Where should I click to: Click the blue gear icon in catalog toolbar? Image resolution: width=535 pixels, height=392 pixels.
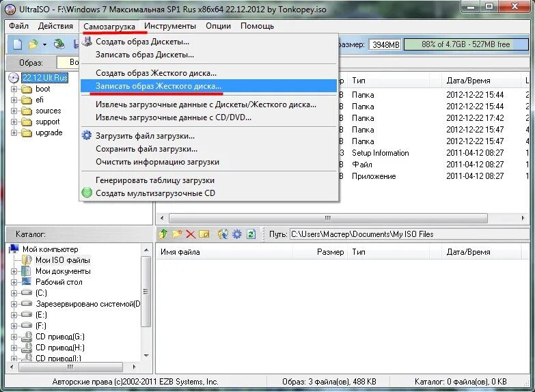(237, 234)
